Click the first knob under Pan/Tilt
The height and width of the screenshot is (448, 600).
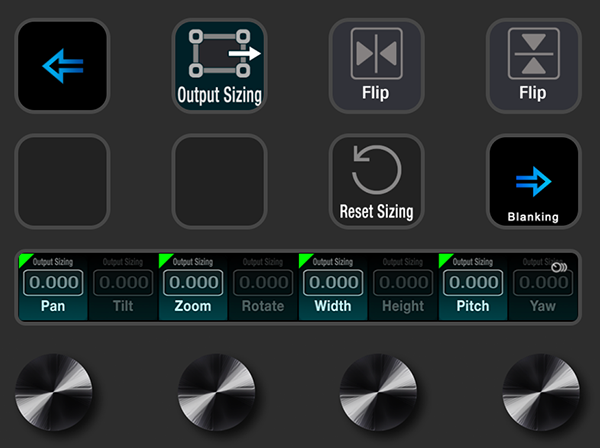tap(54, 393)
